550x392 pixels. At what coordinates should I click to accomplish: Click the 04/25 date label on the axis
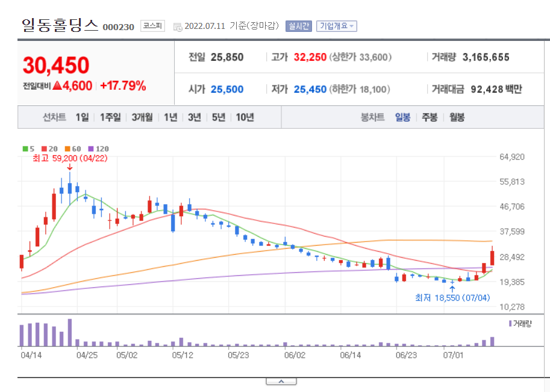(x=87, y=355)
